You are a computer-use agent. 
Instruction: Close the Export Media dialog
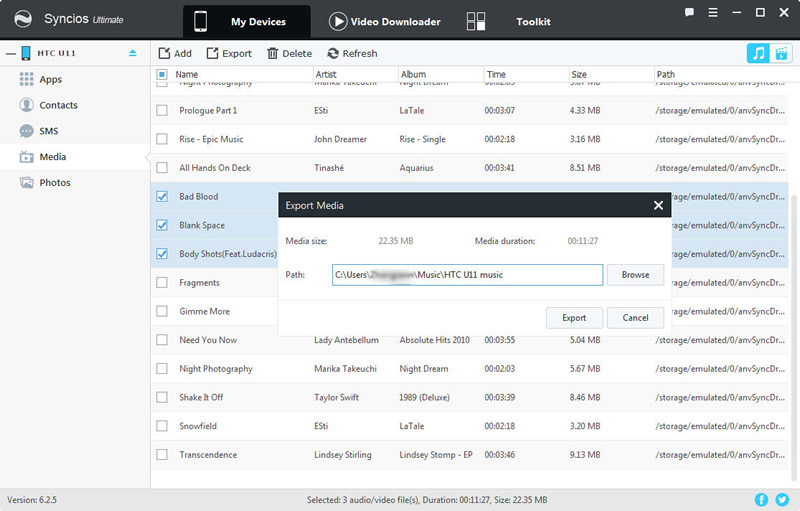click(658, 205)
